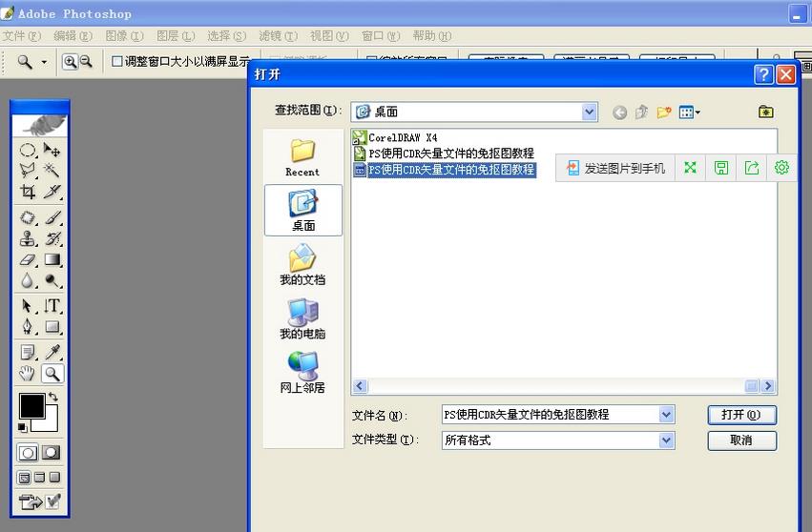
Task: Select the Clone Stamp tool
Action: click(x=28, y=238)
